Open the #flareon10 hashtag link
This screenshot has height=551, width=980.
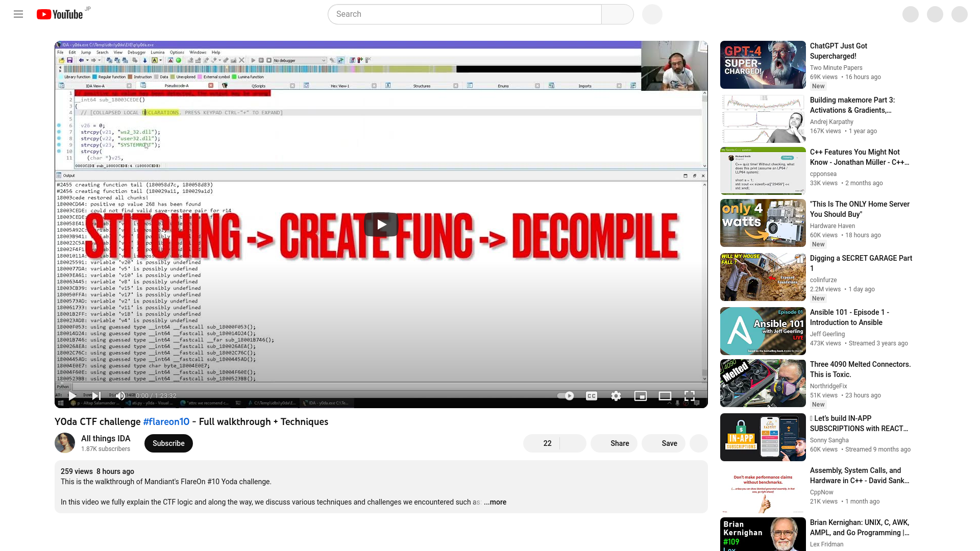pyautogui.click(x=166, y=422)
